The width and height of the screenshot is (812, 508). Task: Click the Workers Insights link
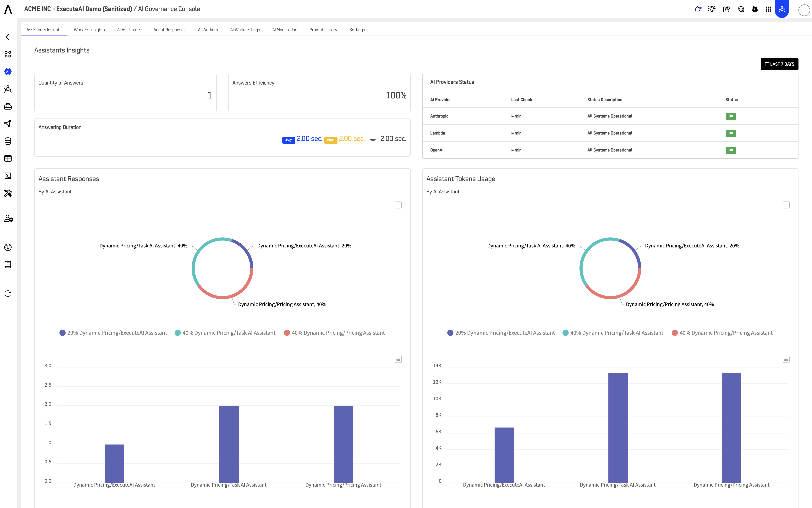tap(89, 30)
